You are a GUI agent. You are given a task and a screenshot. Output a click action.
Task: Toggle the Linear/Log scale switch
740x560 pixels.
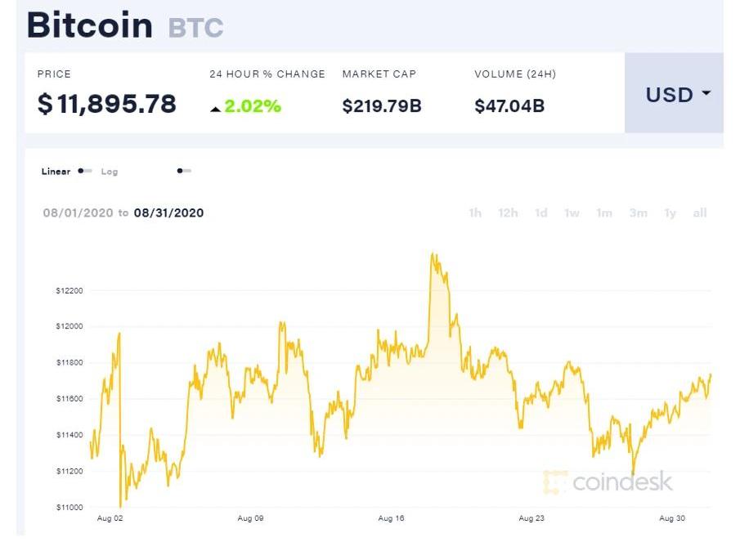click(85, 172)
